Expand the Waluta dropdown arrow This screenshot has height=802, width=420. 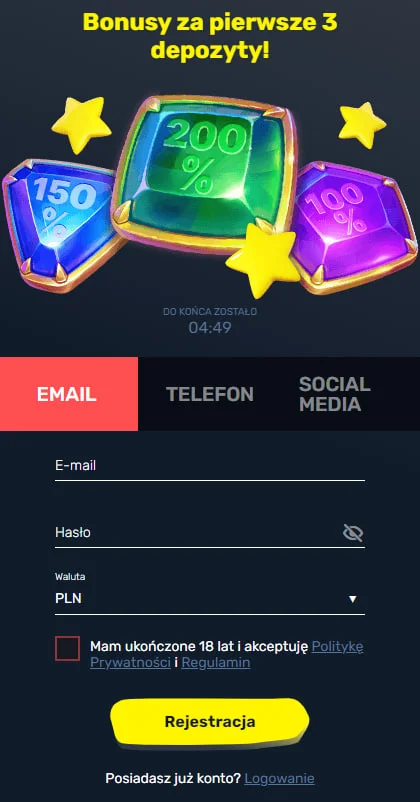tap(352, 599)
